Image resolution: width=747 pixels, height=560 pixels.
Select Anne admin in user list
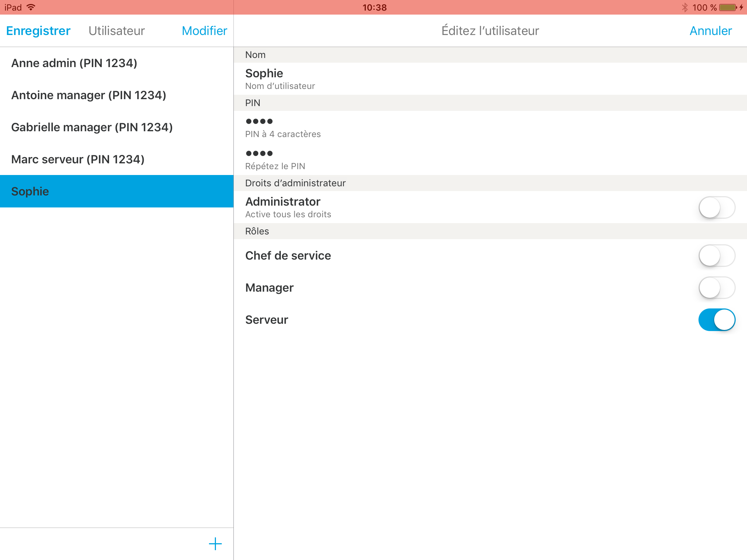click(x=117, y=63)
